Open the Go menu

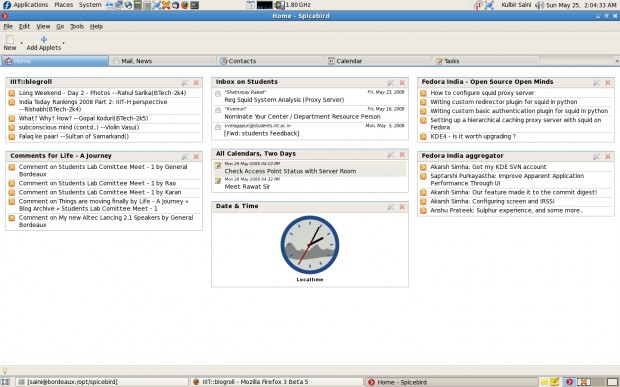coord(60,26)
